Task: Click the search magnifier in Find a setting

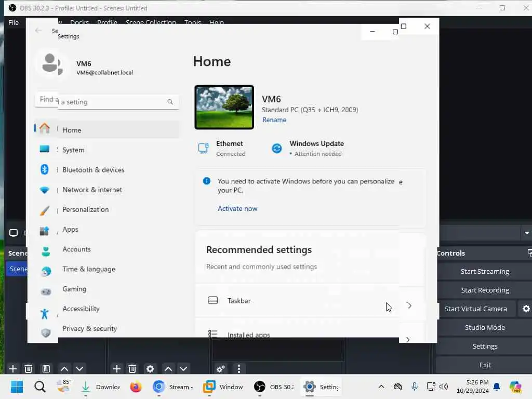Action: click(x=170, y=101)
